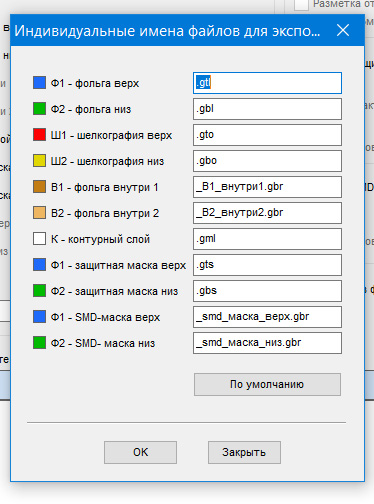The width and height of the screenshot is (374, 504).
Task: Click the light orange swatch for В2 фольга внутри 2
Action: [39, 213]
